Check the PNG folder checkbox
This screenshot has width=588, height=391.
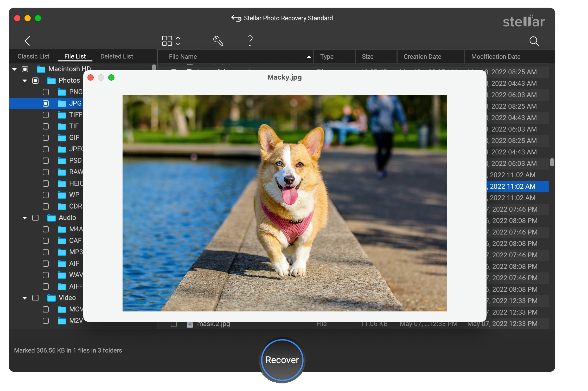pyautogui.click(x=46, y=92)
